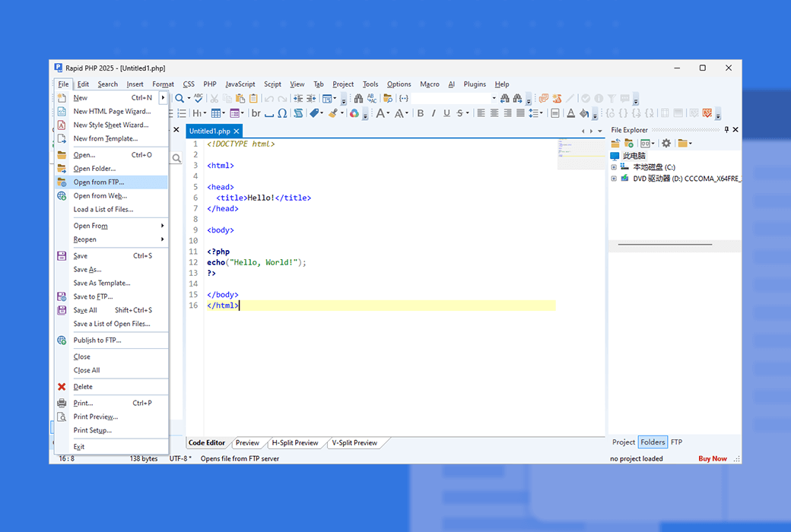Click the blue scroll script icon
The width and height of the screenshot is (791, 532).
[x=298, y=113]
